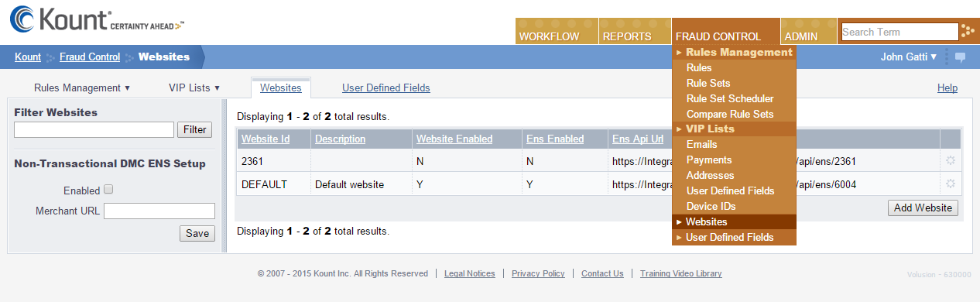Sort by Description column header

(x=341, y=139)
